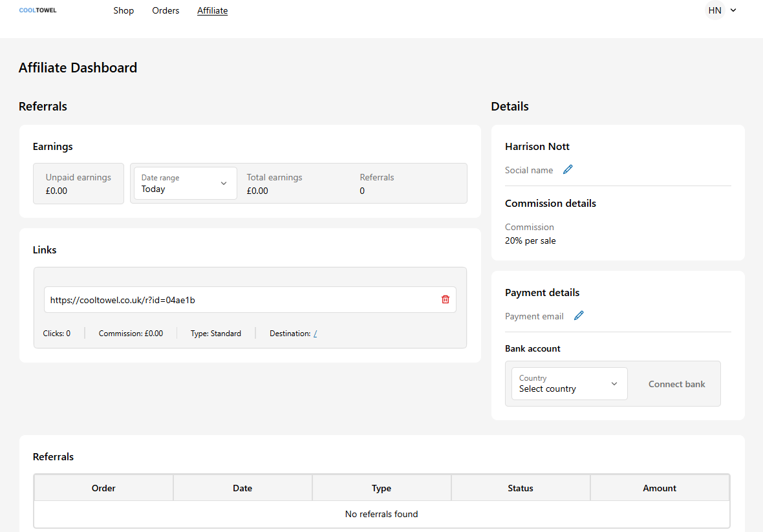Open the Date range dropdown

point(184,184)
